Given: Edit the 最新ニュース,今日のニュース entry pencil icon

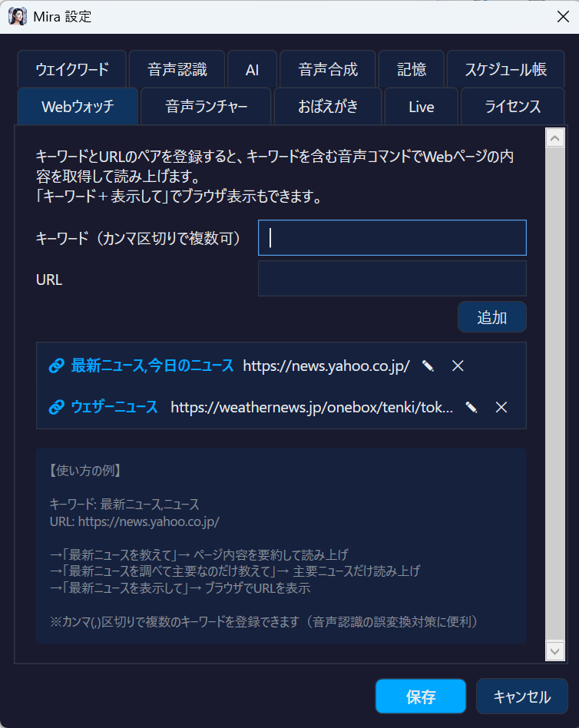Looking at the screenshot, I should (428, 366).
